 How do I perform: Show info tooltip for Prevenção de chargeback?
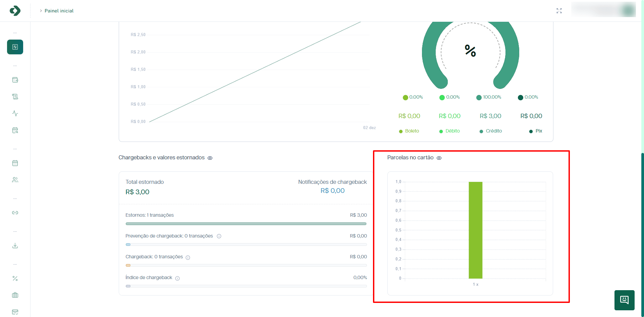(x=219, y=236)
